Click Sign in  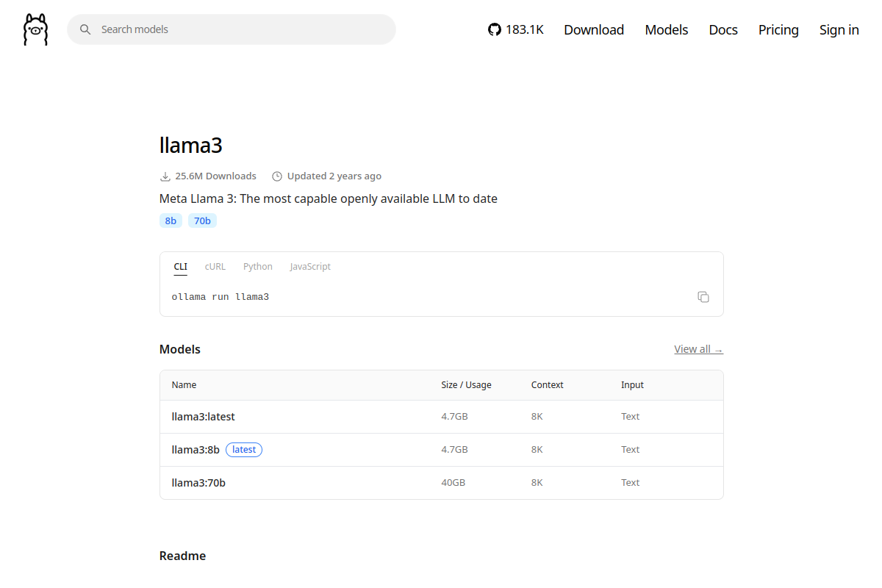(839, 29)
